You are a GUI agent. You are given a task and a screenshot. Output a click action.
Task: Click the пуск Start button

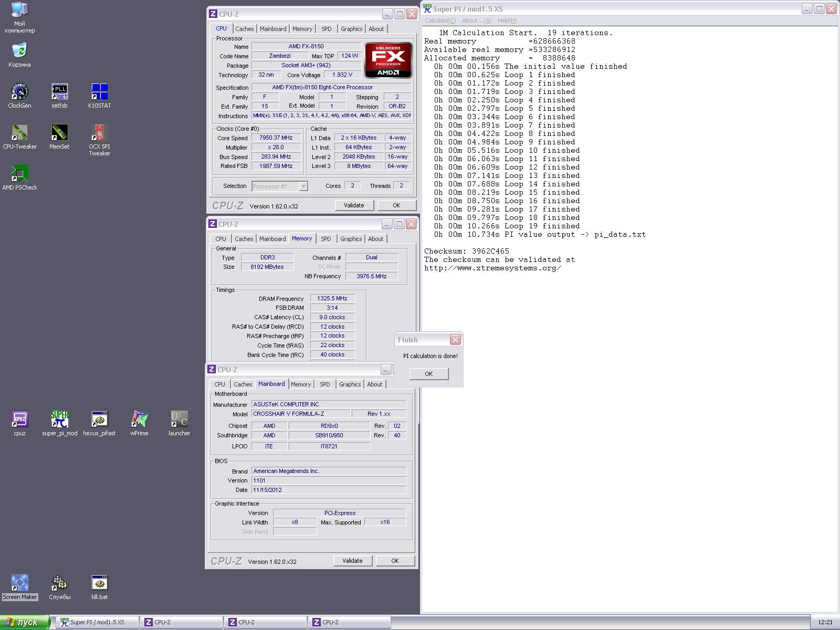tap(25, 622)
